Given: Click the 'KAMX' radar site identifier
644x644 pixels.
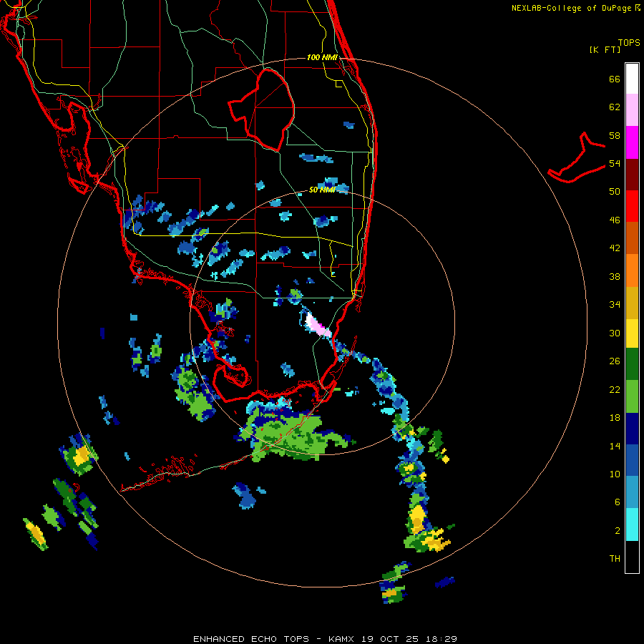Looking at the screenshot, I should coord(342,639).
